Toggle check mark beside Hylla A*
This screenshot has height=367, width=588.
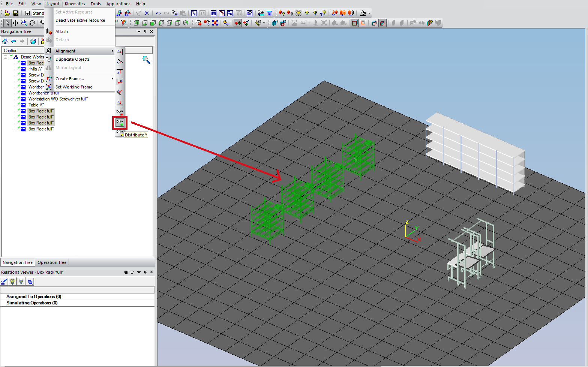point(19,68)
